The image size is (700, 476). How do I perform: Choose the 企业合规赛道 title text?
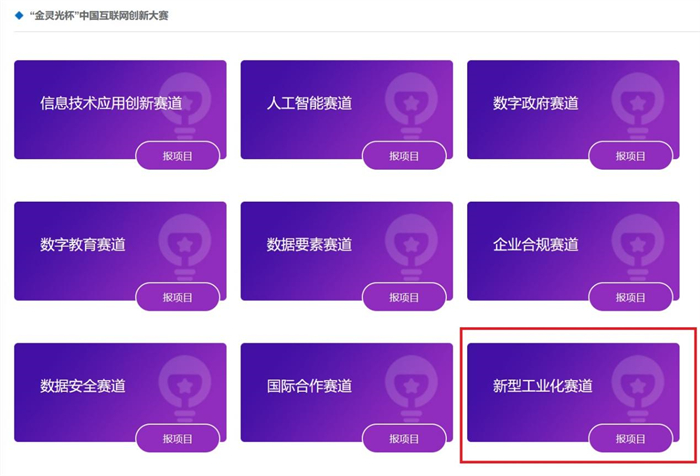(x=536, y=244)
